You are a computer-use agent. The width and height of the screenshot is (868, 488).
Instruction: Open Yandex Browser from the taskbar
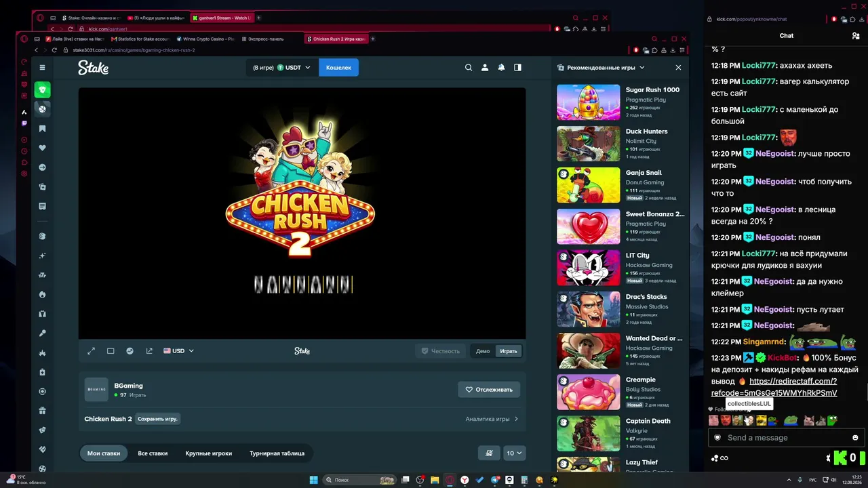point(465,480)
